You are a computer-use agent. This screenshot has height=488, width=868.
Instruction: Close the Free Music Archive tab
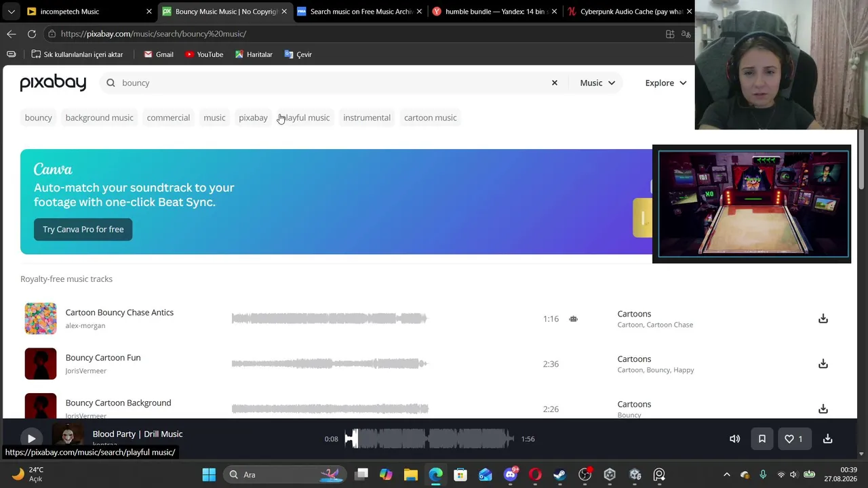tap(419, 12)
